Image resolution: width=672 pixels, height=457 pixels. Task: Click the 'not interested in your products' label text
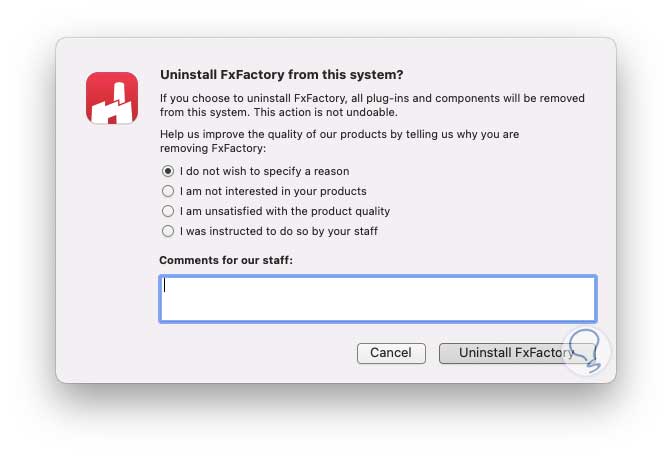pyautogui.click(x=273, y=191)
